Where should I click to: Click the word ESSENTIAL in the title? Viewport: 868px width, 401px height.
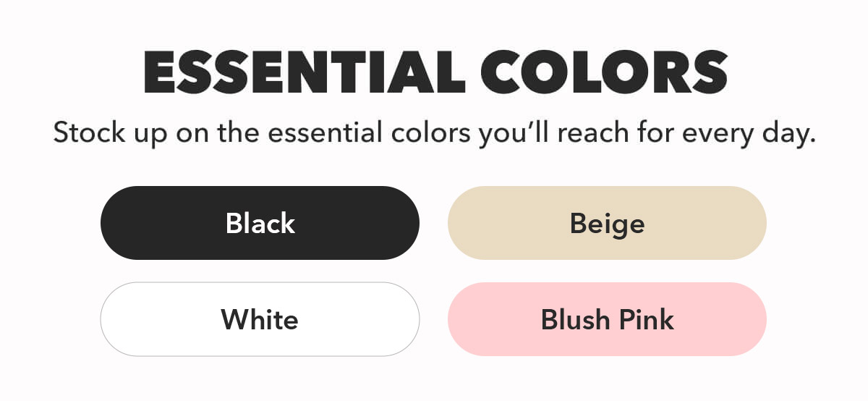point(304,72)
